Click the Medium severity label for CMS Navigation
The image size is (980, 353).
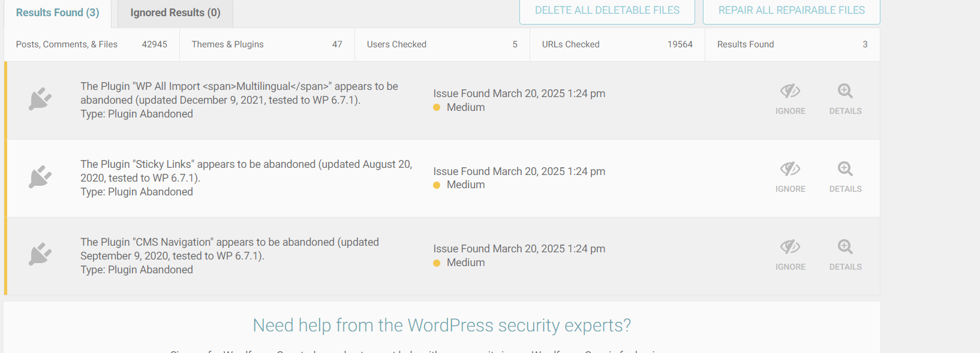pyautogui.click(x=465, y=263)
